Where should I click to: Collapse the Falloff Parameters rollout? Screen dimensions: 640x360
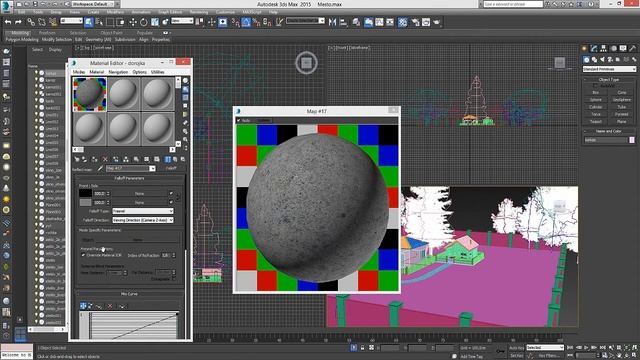pyautogui.click(x=129, y=178)
